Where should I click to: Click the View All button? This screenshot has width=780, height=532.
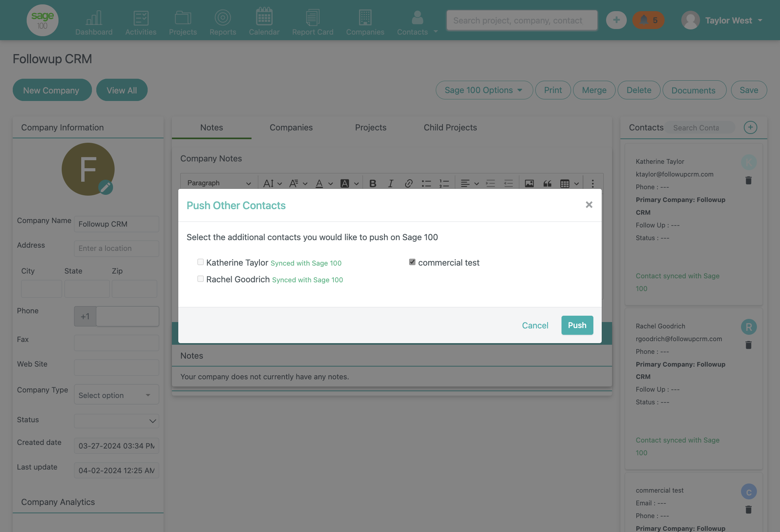[x=122, y=90]
